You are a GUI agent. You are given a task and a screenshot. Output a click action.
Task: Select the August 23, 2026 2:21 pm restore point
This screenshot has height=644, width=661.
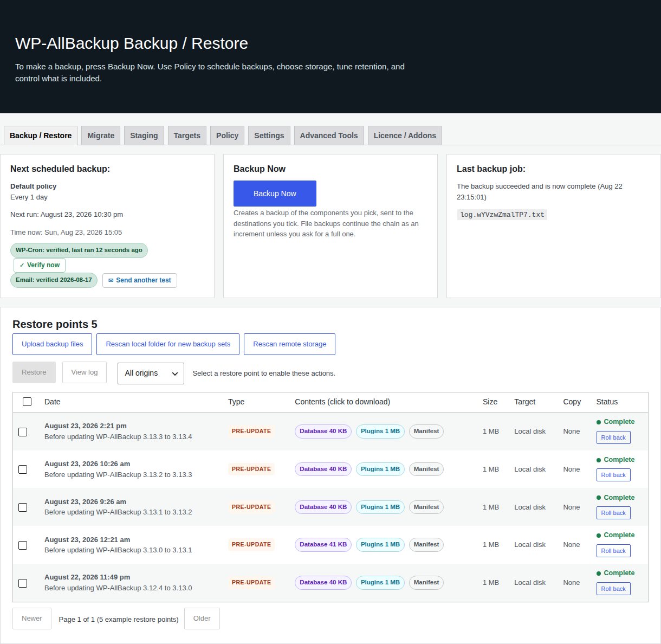[23, 432]
